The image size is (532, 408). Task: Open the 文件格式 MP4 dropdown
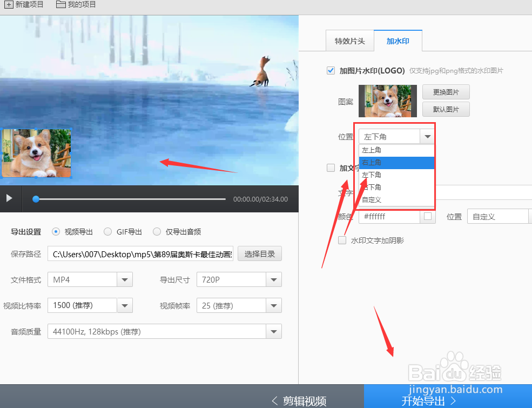(125, 279)
